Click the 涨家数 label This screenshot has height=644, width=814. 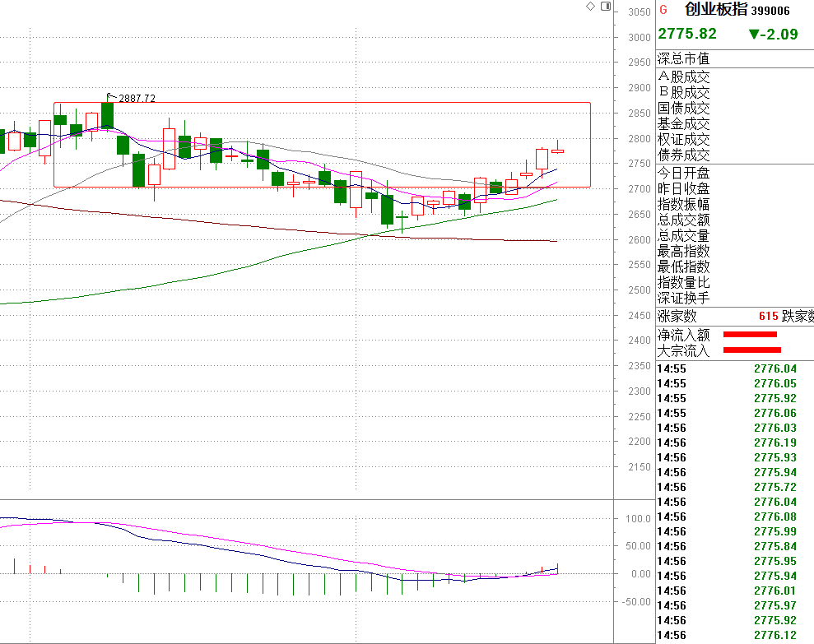coord(677,316)
